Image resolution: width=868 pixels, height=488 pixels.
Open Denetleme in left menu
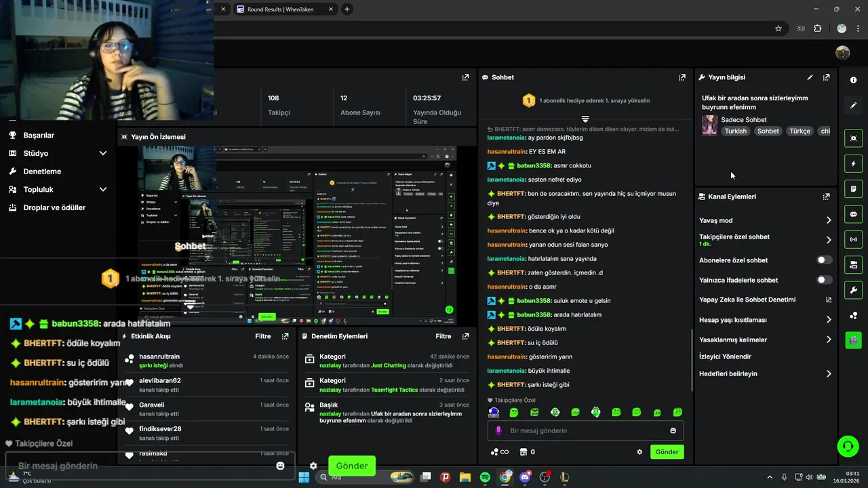42,171
